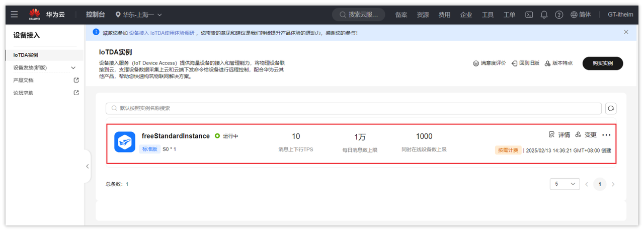Open the freeStandardInstance name
Viewport: 644px width, 231px height.
pos(176,136)
